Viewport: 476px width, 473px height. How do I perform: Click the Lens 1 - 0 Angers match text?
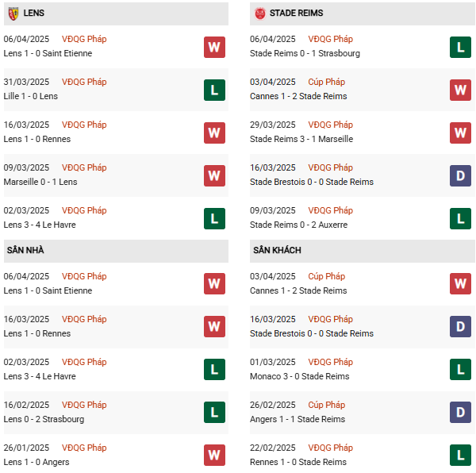pyautogui.click(x=36, y=462)
